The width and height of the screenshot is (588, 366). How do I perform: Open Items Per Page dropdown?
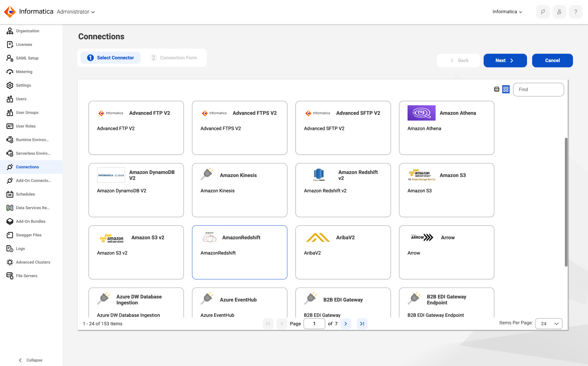(549, 324)
